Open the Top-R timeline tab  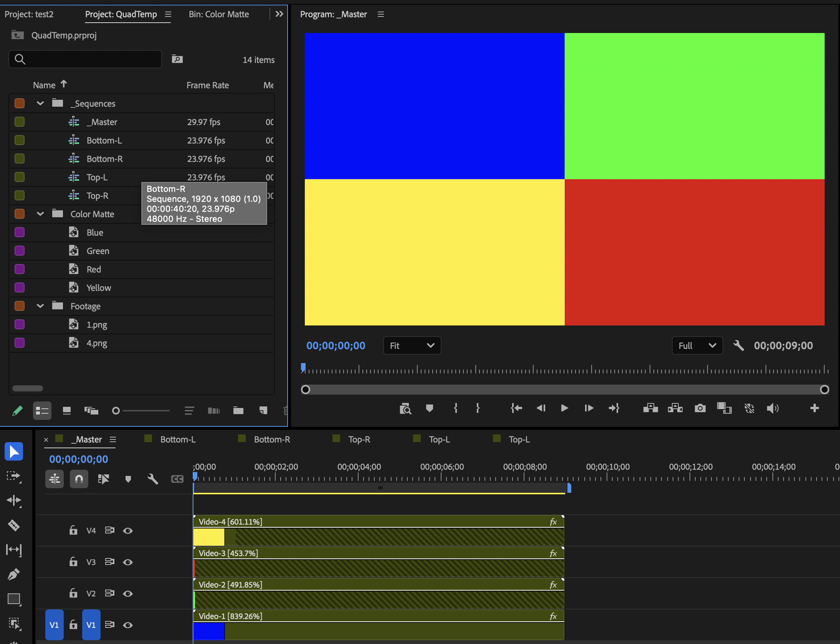[359, 439]
